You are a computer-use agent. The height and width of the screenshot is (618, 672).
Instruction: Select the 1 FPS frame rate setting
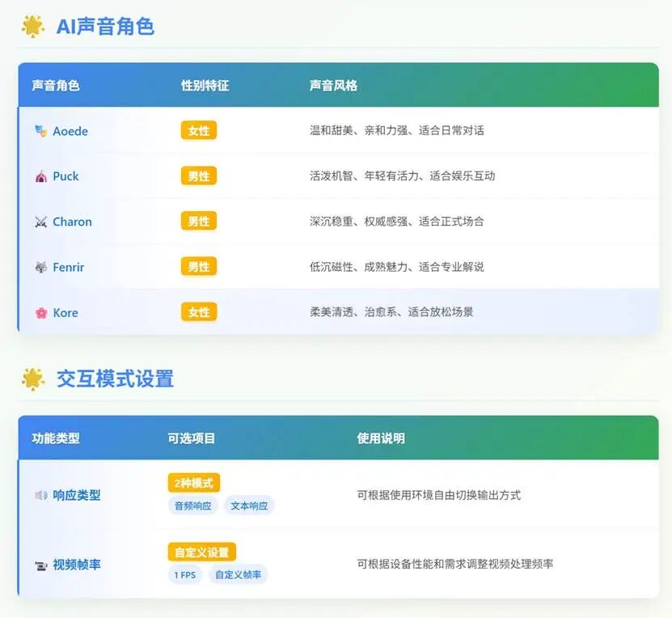184,574
